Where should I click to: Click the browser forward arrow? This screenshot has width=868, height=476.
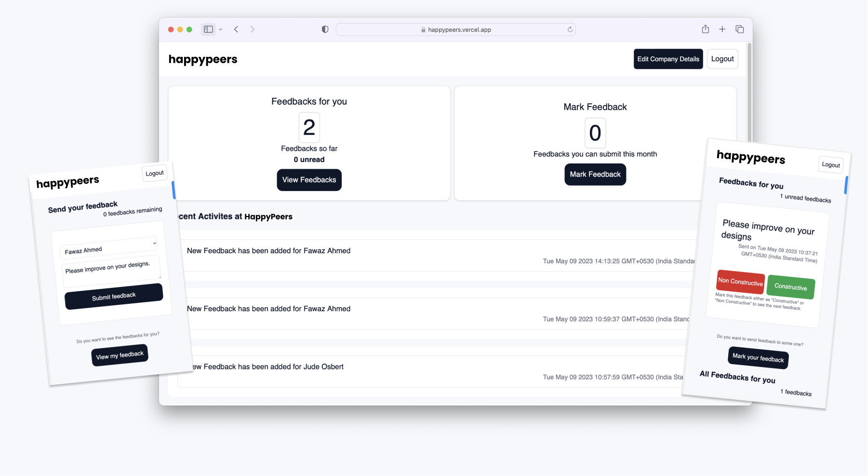click(x=252, y=29)
